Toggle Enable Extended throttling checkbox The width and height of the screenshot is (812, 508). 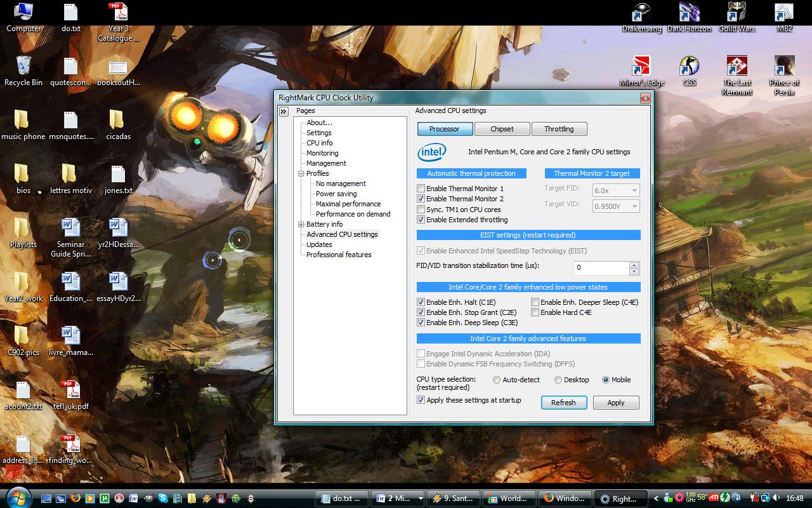click(421, 220)
